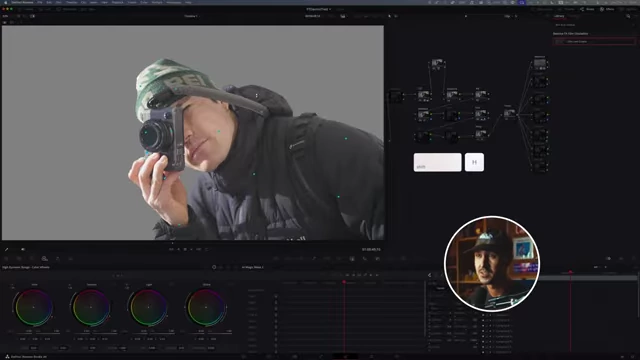Viewport: 640px width, 360px height.
Task: Stop playback in viewer transport
Action: coord(185,249)
